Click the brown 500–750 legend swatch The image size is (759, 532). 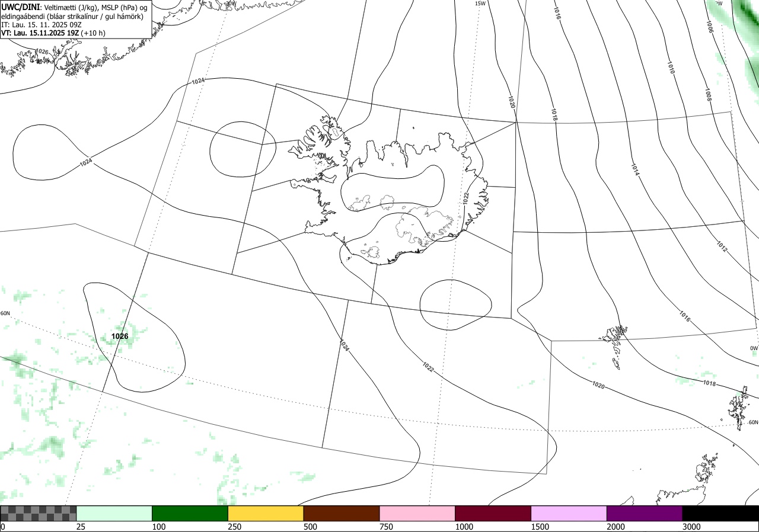pos(342,513)
